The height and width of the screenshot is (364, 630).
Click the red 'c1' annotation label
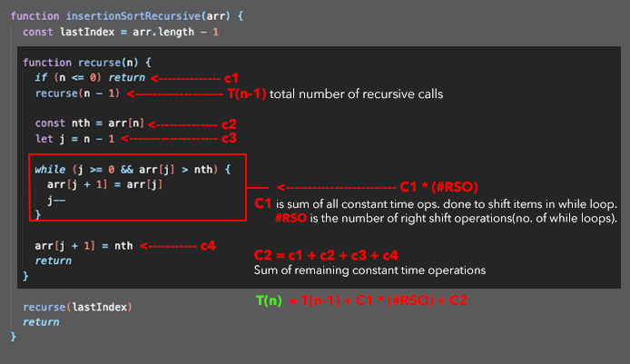pyautogui.click(x=231, y=78)
